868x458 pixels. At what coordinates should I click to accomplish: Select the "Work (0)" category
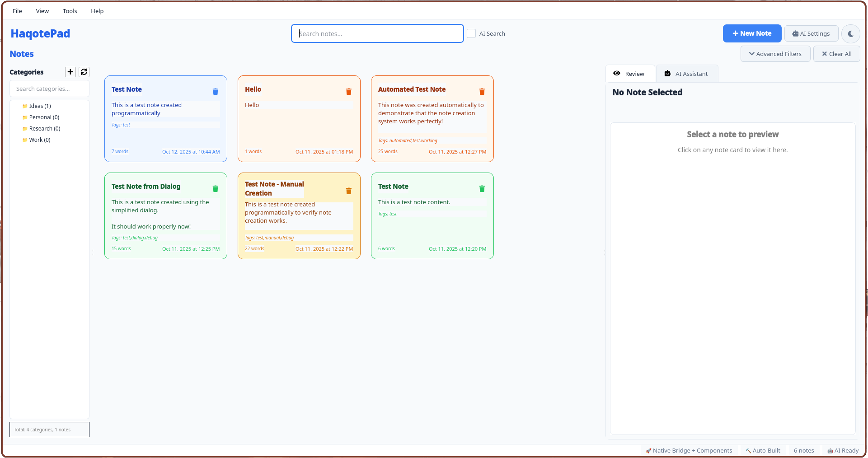[39, 140]
